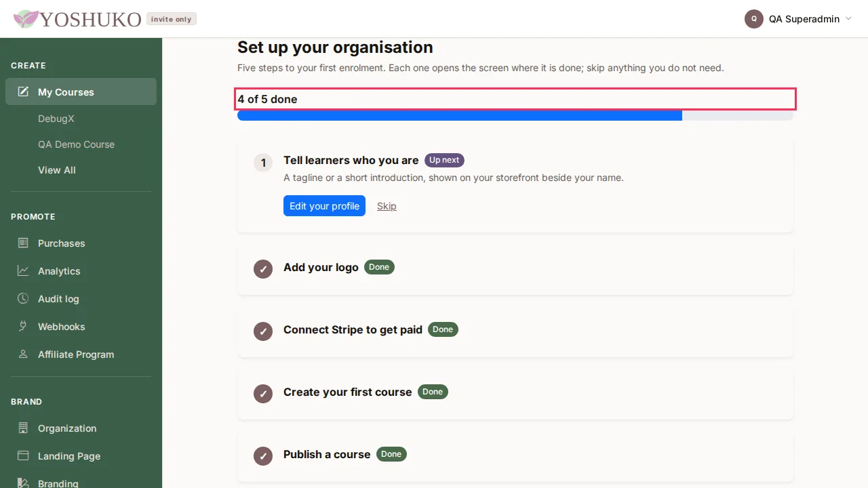Select the Purchases receipt icon
Screen dimensions: 868x488
point(23,243)
